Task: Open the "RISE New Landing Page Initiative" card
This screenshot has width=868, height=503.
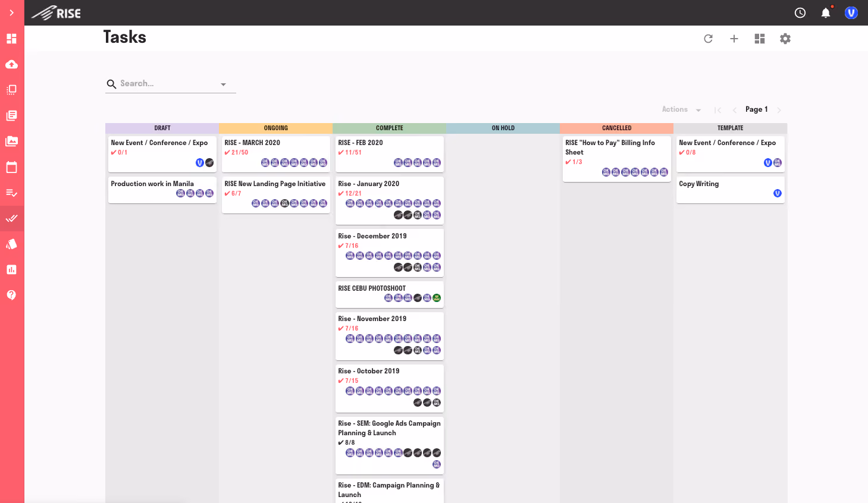Action: point(275,194)
